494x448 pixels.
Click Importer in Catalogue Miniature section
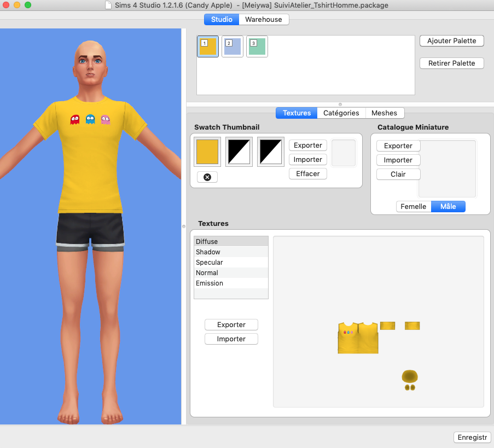(x=398, y=160)
